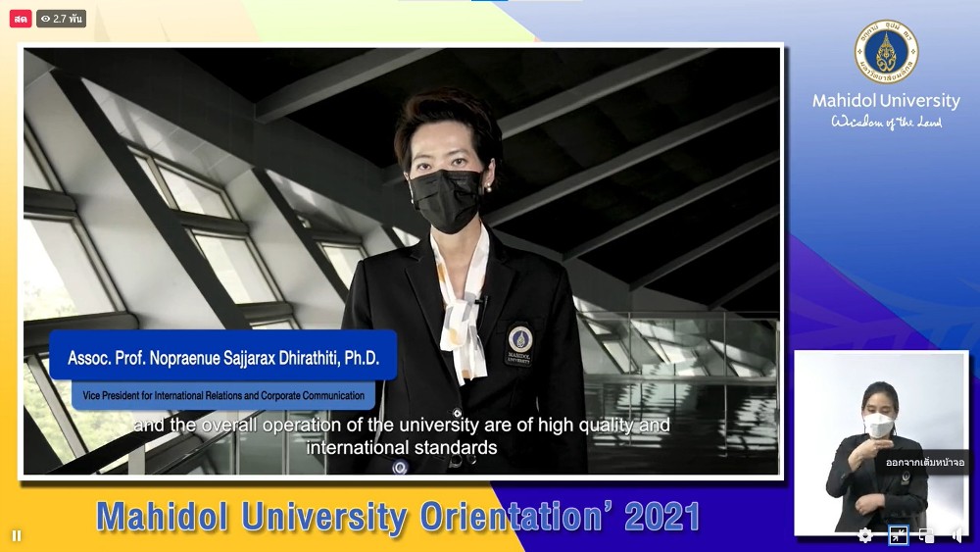Click the Mahidol University Orientation' 2021 heading
980x552 pixels.
pos(398,516)
